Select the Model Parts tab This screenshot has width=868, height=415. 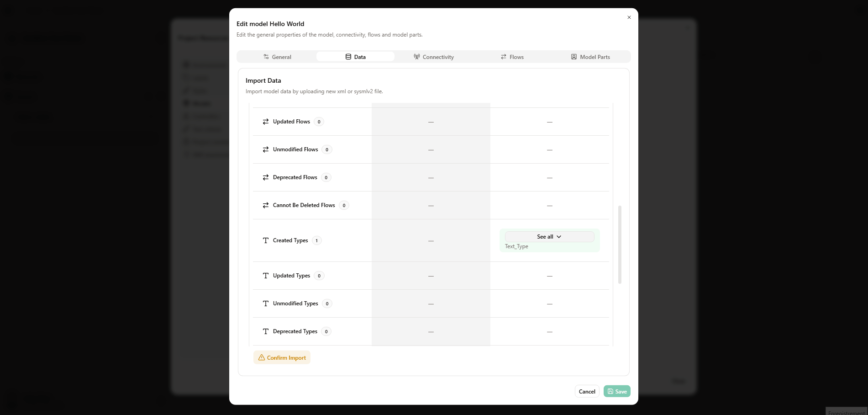[x=590, y=57]
